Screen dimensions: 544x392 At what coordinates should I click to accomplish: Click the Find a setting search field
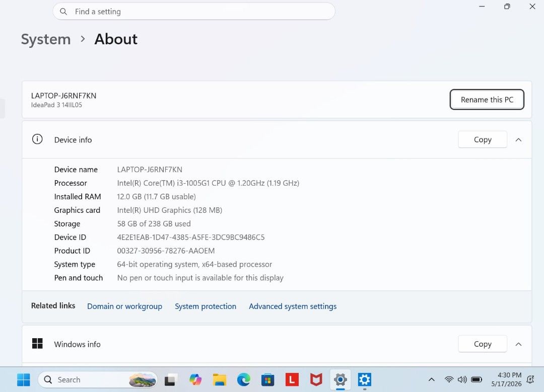(194, 12)
